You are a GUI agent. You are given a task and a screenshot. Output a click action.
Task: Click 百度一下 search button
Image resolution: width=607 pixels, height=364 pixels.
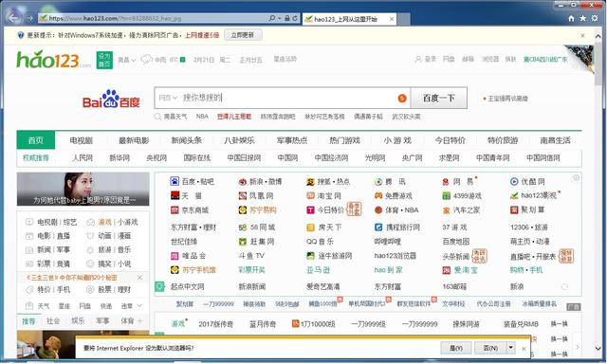438,98
